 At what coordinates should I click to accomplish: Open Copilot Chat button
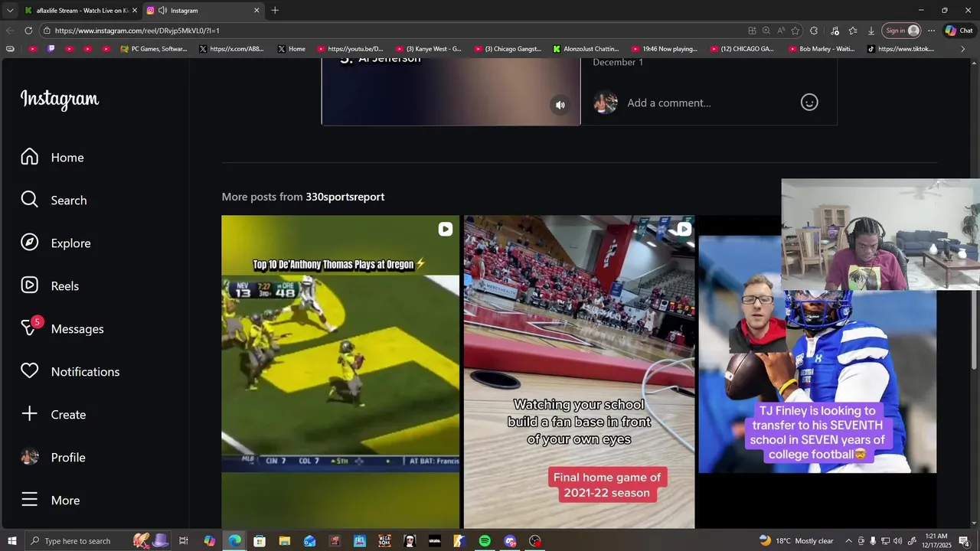point(959,31)
